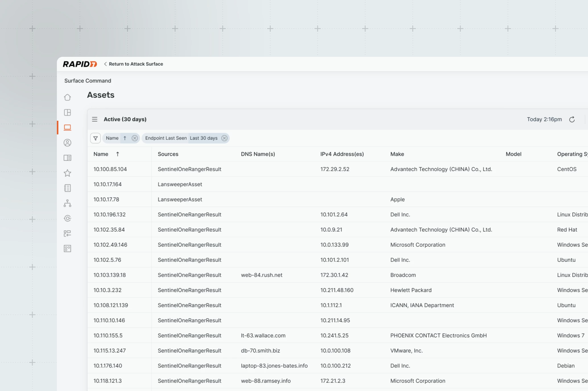This screenshot has width=588, height=391.
Task: Select asset 10.110.155.5
Action: 108,335
